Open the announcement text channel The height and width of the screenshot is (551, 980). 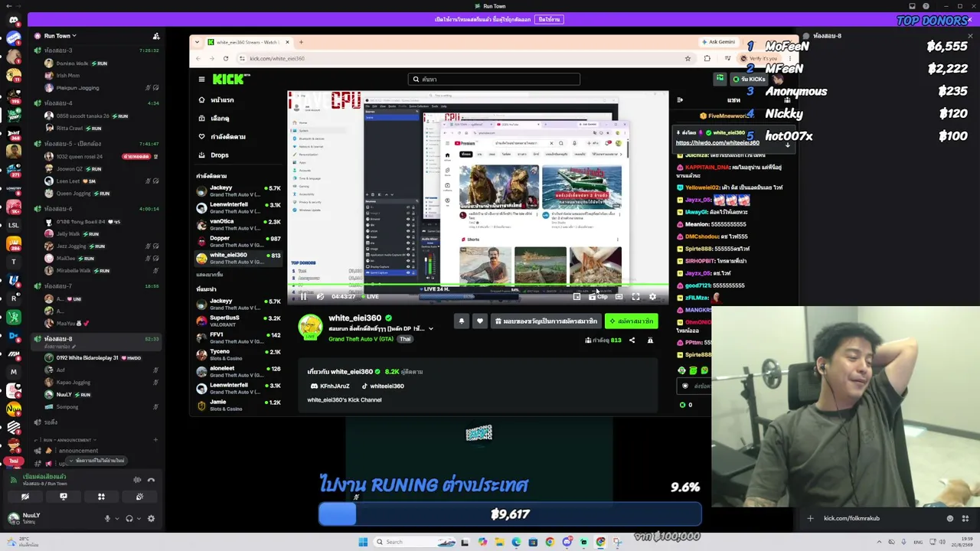(x=78, y=451)
